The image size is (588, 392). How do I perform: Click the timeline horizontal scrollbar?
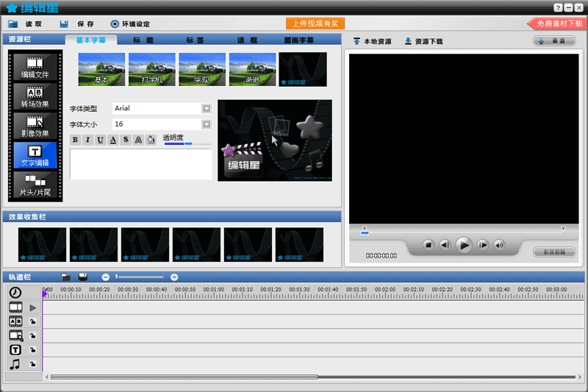pos(184,377)
